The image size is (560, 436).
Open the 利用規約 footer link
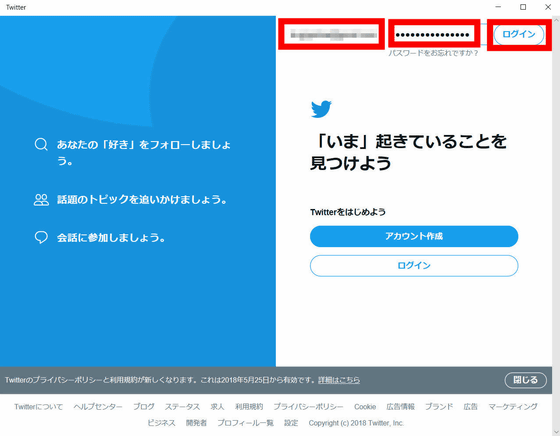click(x=249, y=406)
